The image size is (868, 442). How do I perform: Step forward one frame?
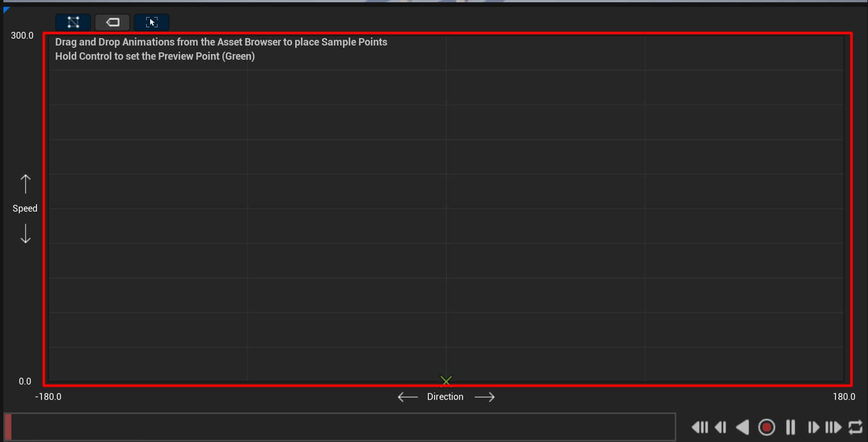click(x=813, y=427)
